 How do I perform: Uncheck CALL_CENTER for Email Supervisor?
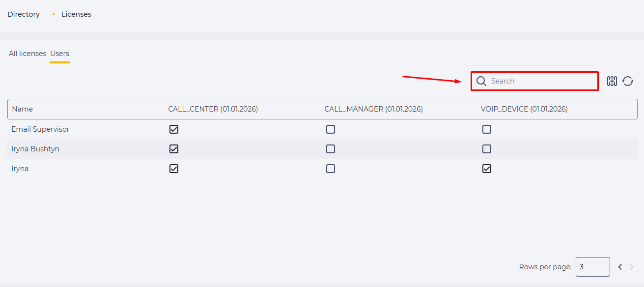174,129
